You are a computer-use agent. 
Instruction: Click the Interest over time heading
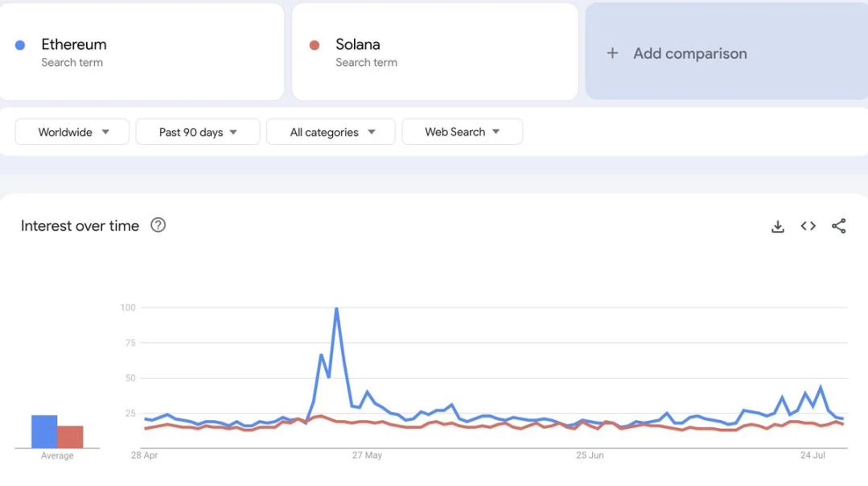coord(80,225)
